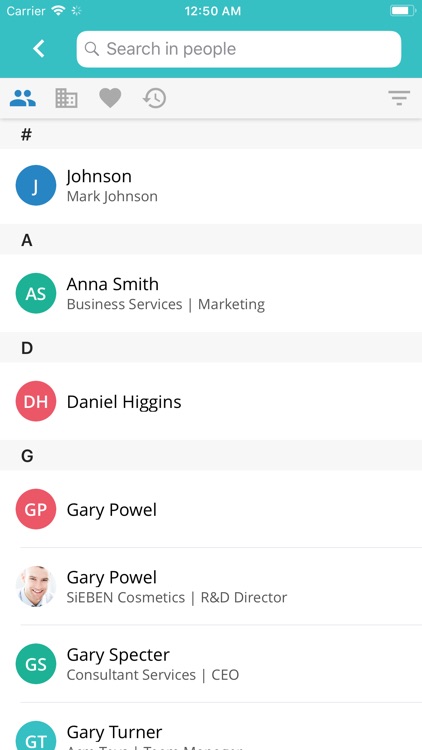Jump to the G section header
The image size is (422, 750).
211,456
